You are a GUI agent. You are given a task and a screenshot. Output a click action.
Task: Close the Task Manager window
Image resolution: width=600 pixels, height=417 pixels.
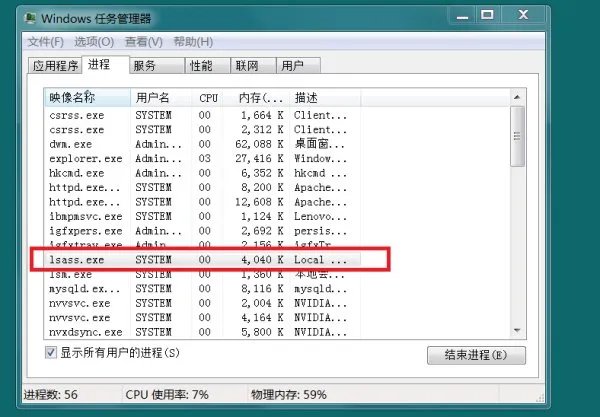[523, 15]
